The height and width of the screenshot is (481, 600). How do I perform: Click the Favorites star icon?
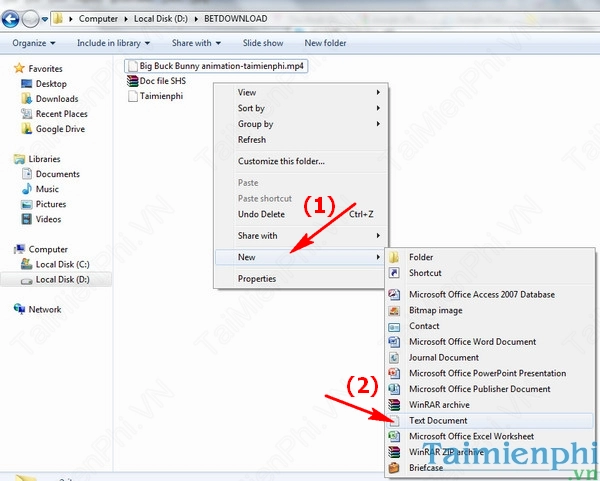pos(19,68)
